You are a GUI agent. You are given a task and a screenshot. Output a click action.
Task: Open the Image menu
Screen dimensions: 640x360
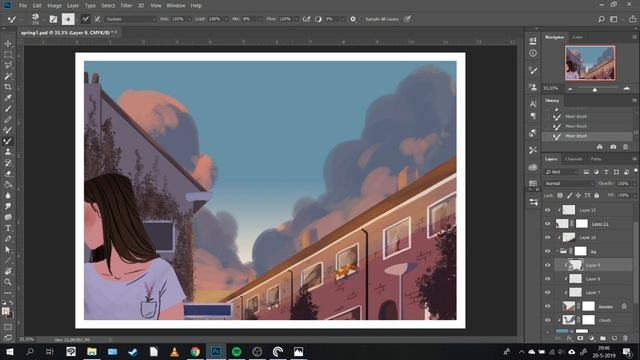(x=54, y=6)
